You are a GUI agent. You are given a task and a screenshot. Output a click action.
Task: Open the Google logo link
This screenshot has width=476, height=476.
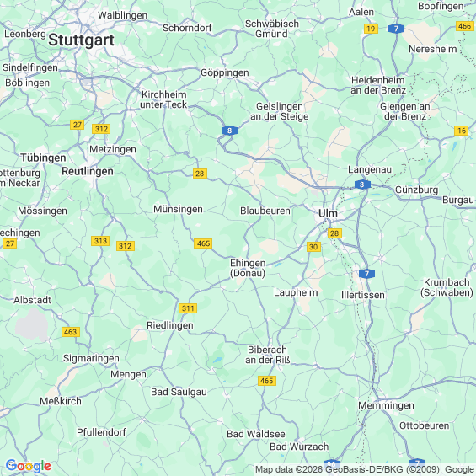pyautogui.click(x=29, y=466)
